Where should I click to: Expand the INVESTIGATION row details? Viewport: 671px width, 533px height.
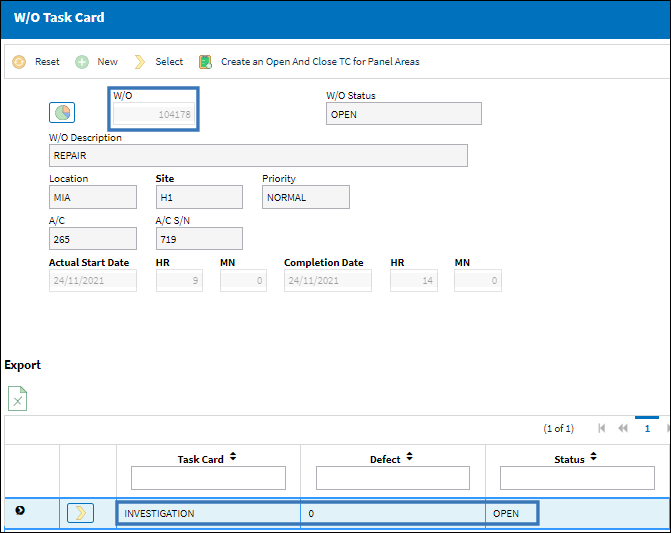20,510
